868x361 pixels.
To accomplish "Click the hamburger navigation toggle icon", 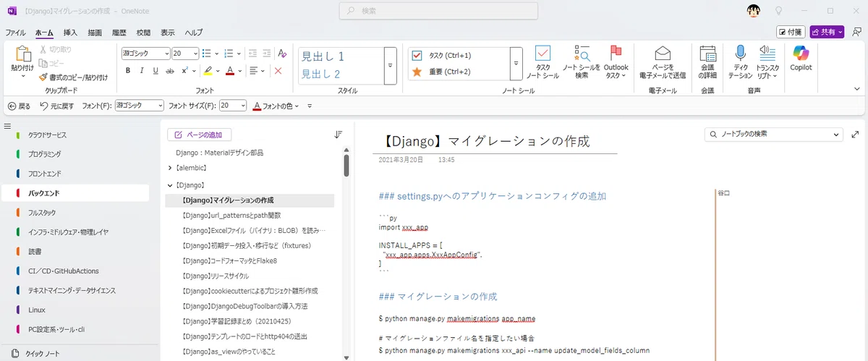I will point(7,127).
